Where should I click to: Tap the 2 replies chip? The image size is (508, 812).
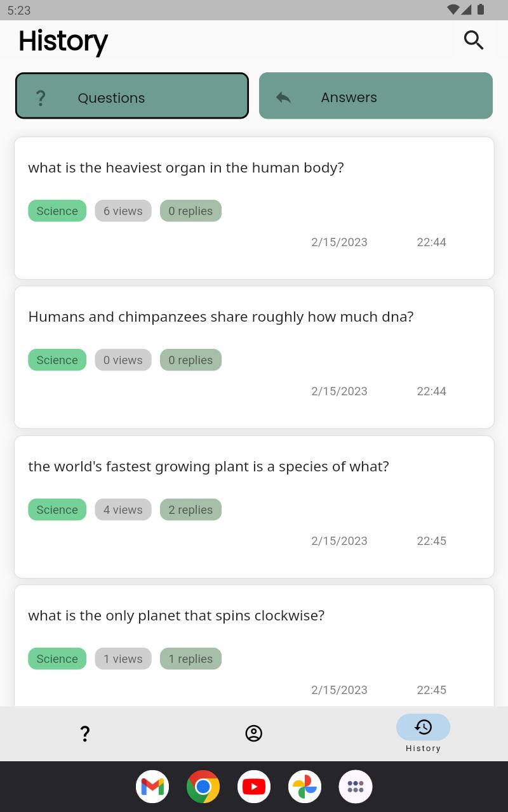190,510
